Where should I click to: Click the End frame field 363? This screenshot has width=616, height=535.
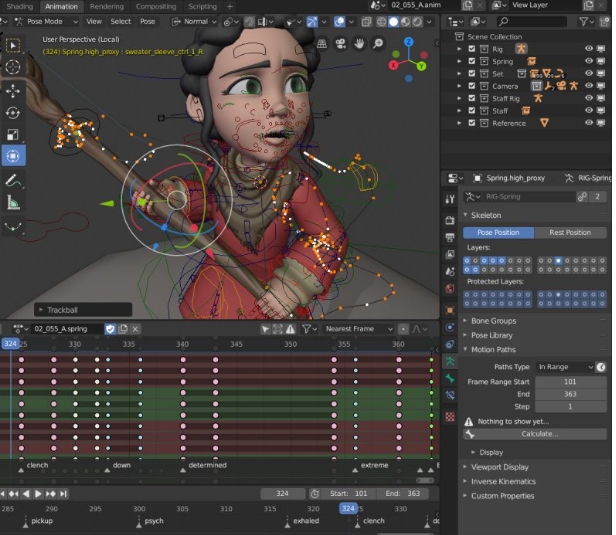pyautogui.click(x=570, y=394)
